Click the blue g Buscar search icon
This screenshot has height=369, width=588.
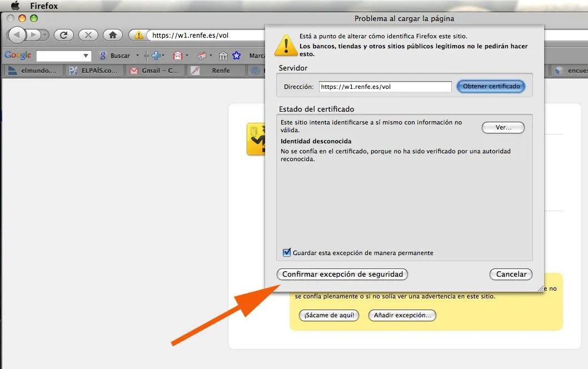click(102, 56)
